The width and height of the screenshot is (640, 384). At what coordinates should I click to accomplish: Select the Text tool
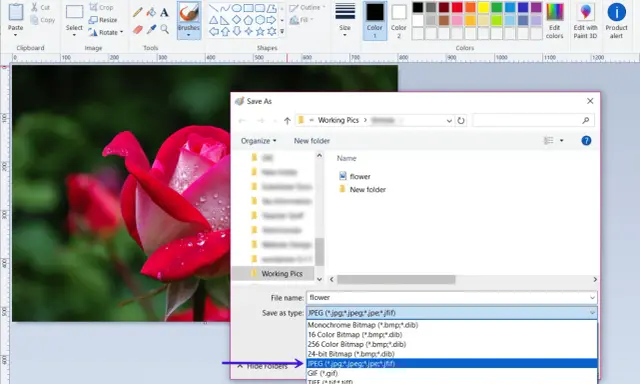(164, 12)
